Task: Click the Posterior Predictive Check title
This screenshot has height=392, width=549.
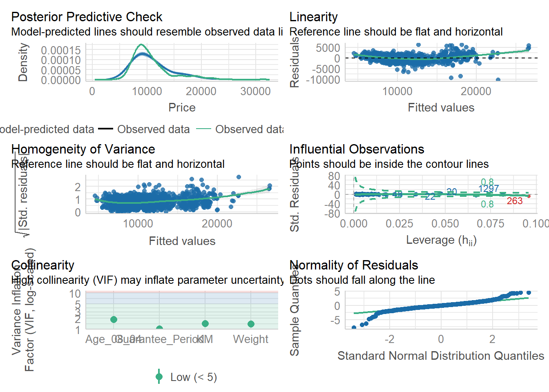Action: click(x=87, y=17)
